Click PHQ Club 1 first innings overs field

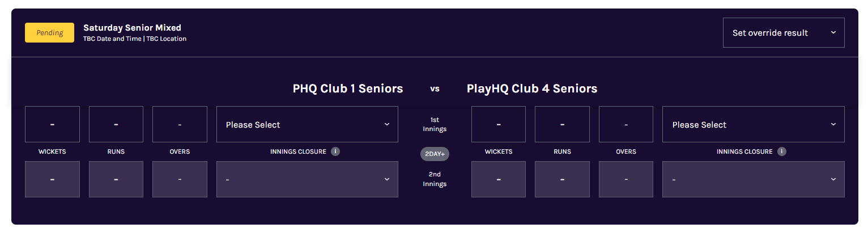[180, 124]
